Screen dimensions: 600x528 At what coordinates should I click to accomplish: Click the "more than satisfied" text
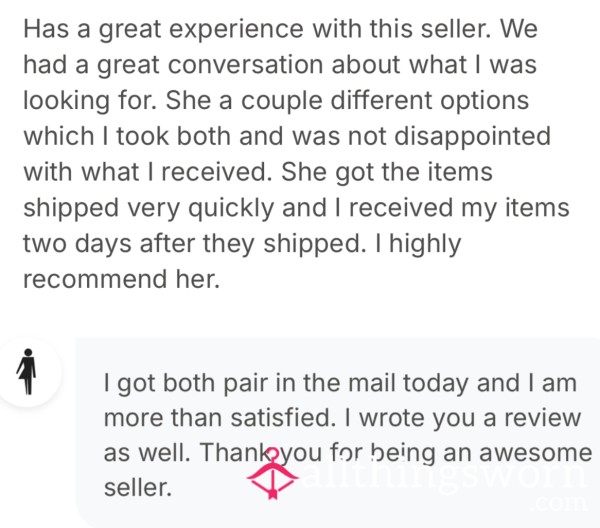(x=220, y=417)
